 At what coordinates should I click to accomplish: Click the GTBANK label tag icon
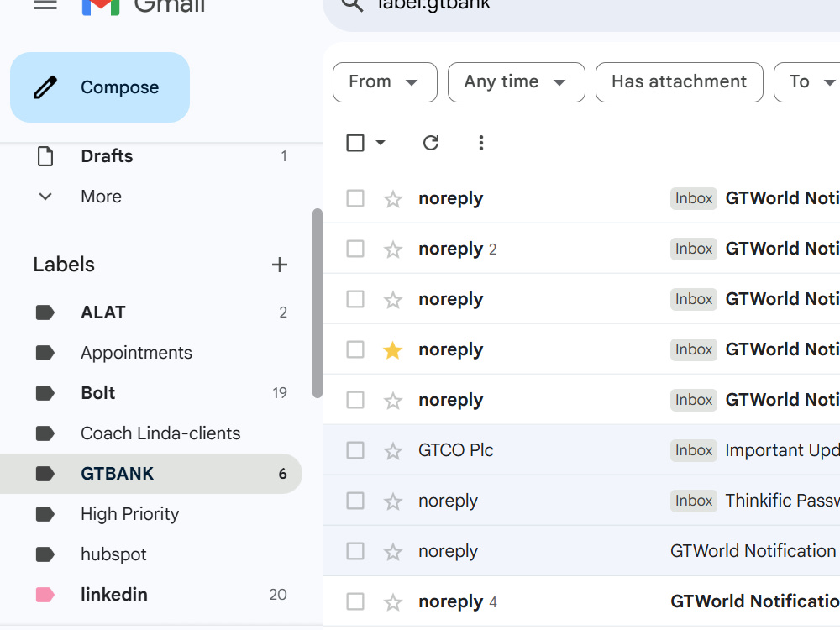coord(45,474)
